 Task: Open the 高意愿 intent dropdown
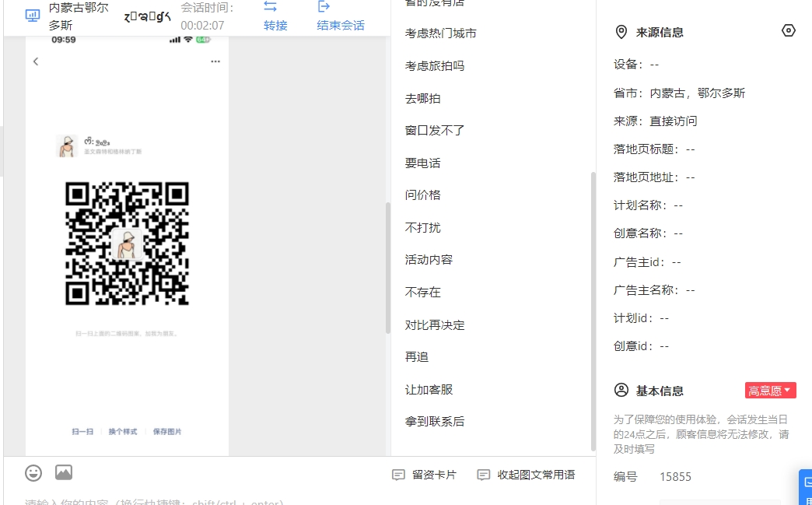pyautogui.click(x=770, y=391)
